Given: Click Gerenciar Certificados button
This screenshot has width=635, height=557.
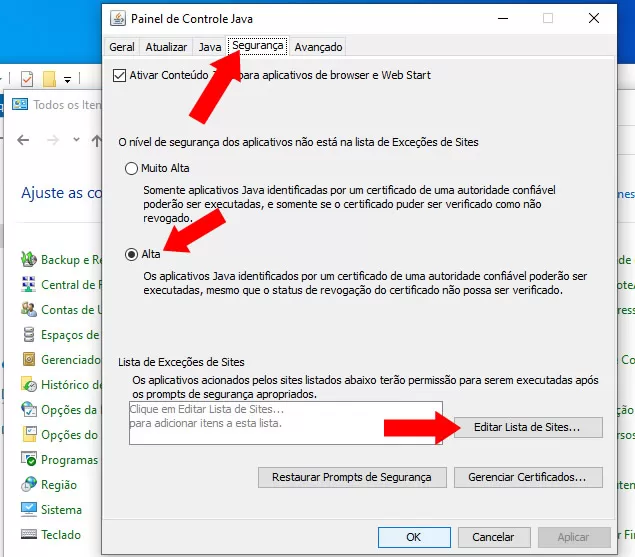Looking at the screenshot, I should coord(527,477).
